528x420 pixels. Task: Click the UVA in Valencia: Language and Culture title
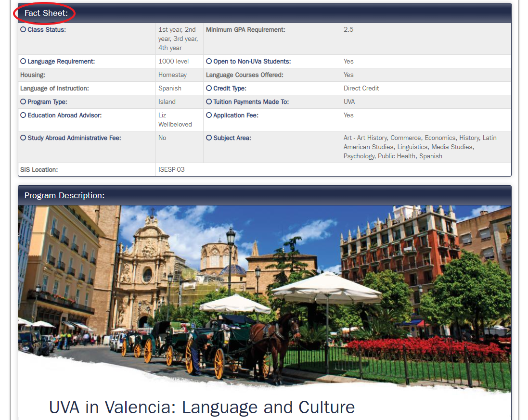202,407
